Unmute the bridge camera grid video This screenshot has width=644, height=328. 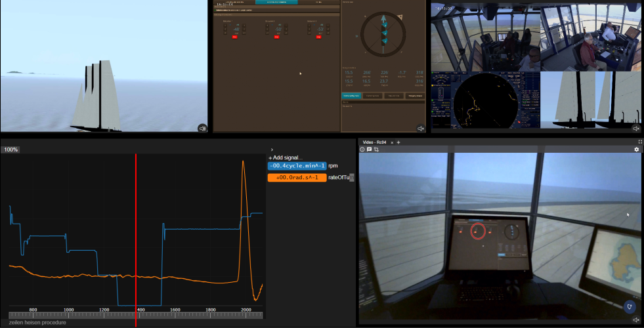click(636, 129)
